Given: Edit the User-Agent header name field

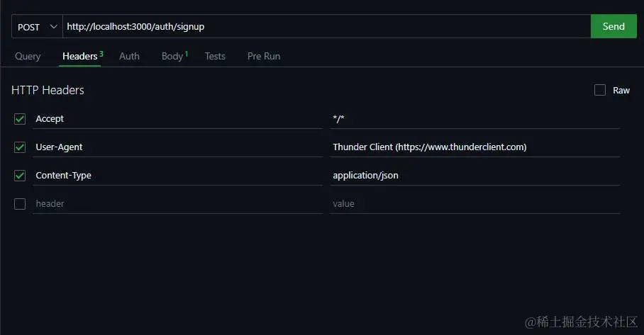Looking at the screenshot, I should [x=178, y=147].
